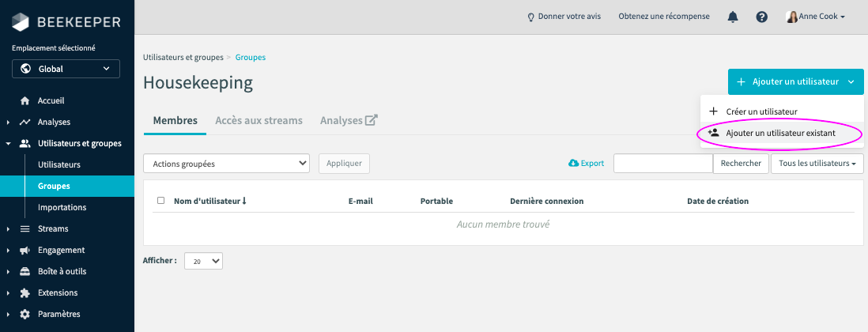Click the member search input field
The image size is (868, 332).
(x=663, y=163)
